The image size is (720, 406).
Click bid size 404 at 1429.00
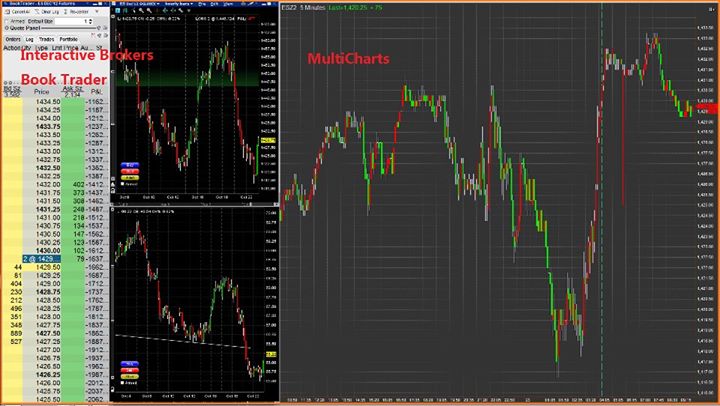tap(16, 283)
